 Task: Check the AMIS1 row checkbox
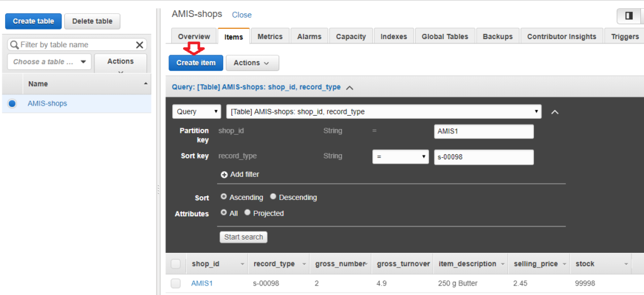(175, 283)
